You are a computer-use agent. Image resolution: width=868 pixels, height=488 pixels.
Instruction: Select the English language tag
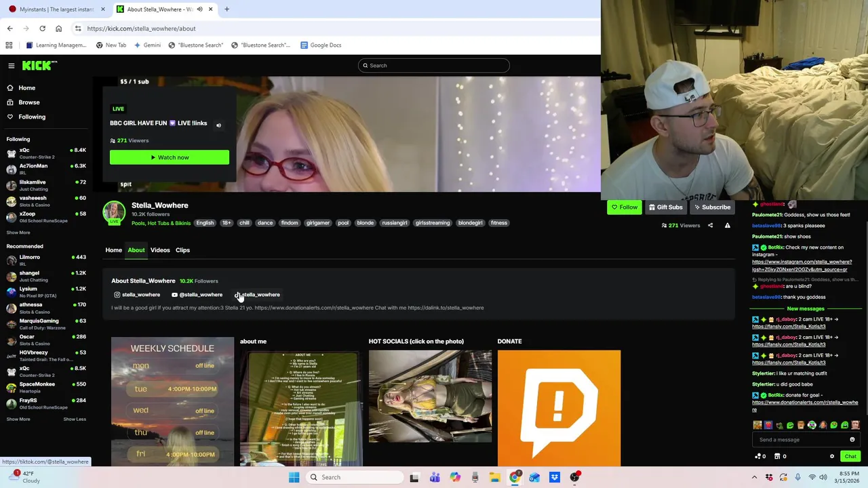[x=205, y=223]
